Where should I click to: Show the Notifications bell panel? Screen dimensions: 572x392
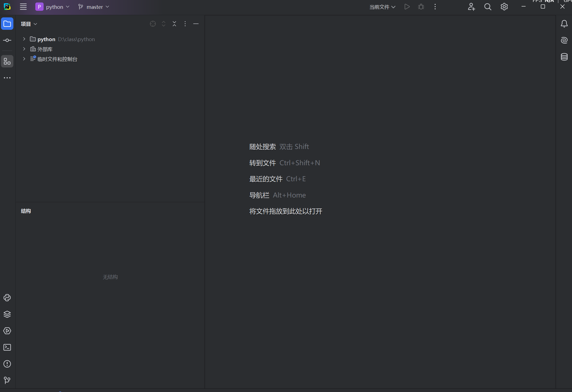coord(564,24)
